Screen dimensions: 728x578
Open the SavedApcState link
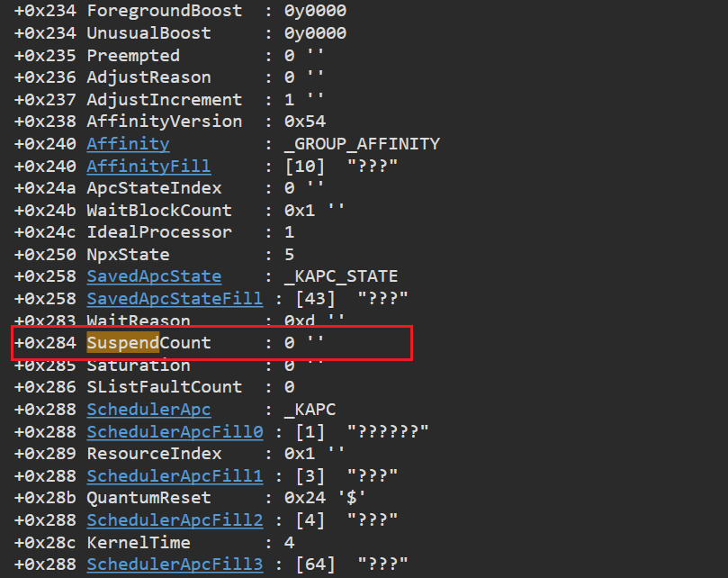[x=154, y=276]
